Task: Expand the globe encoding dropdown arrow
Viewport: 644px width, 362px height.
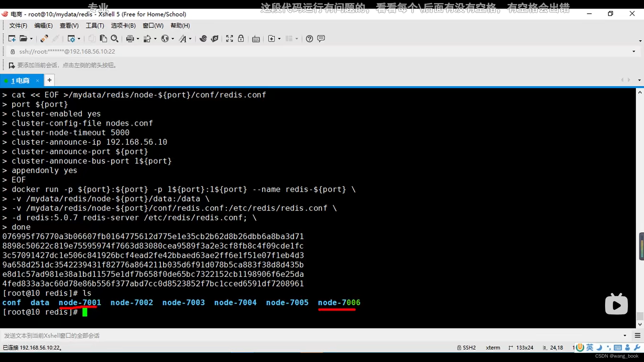Action: pyautogui.click(x=173, y=39)
